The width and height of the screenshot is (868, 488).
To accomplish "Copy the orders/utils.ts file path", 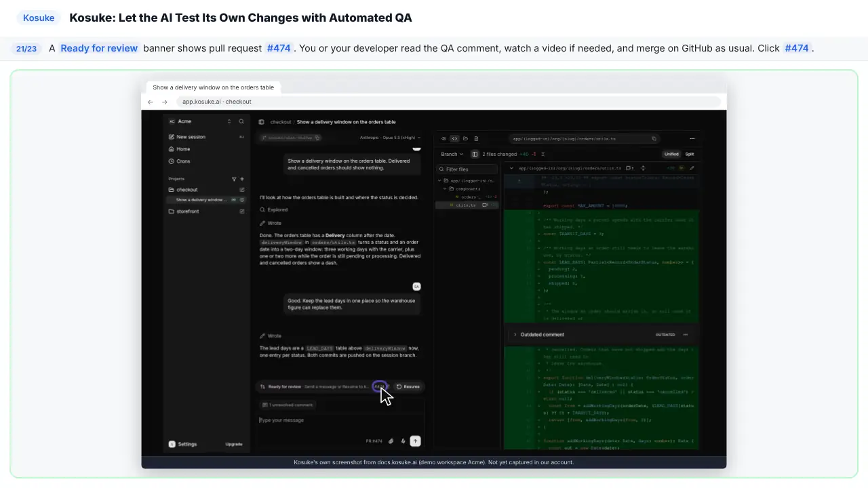I will pyautogui.click(x=654, y=138).
